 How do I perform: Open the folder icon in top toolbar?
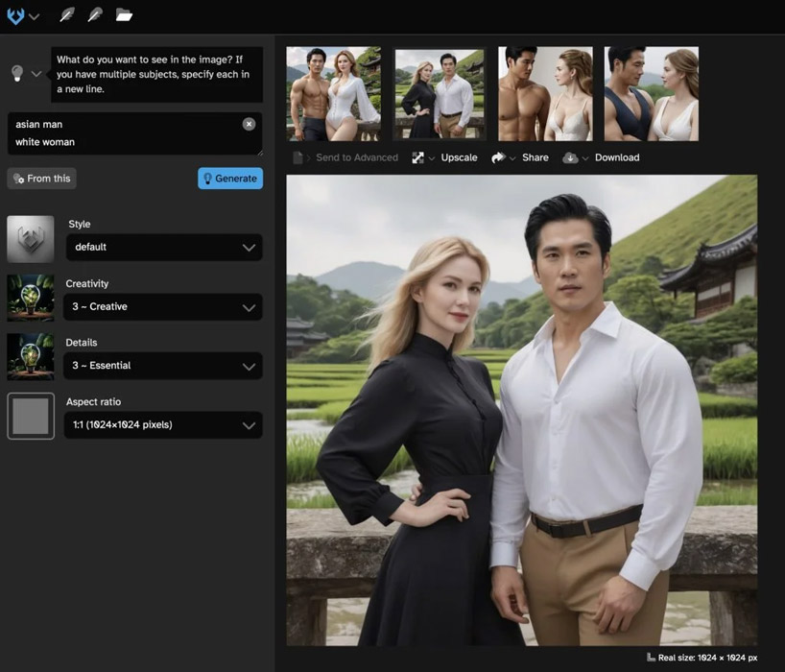124,15
